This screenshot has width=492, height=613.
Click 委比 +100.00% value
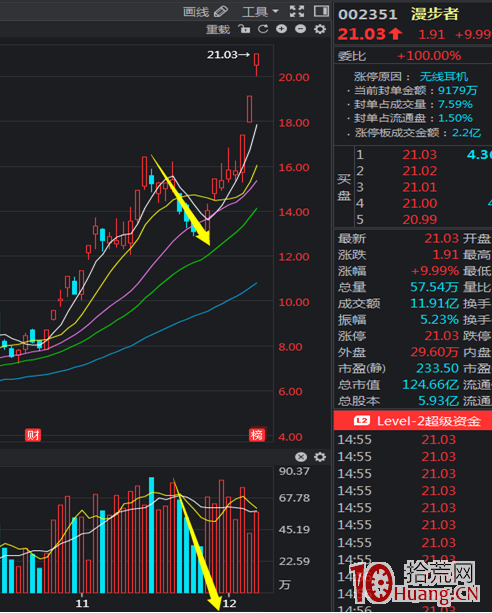[x=429, y=56]
